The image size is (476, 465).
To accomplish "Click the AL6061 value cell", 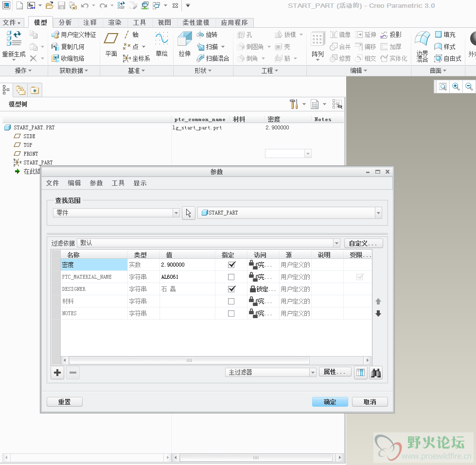I will (187, 277).
